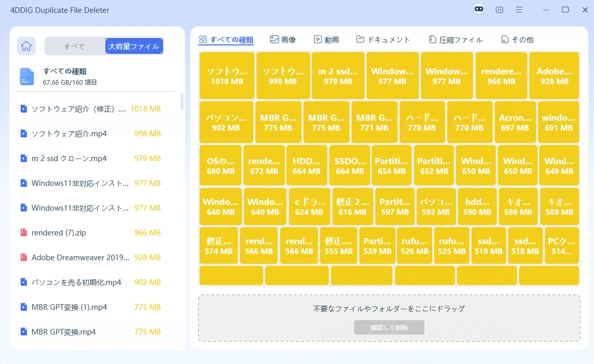Click the m 2 ssd 979 MB tile
Viewport: 594px width, 364px height.
(338, 76)
